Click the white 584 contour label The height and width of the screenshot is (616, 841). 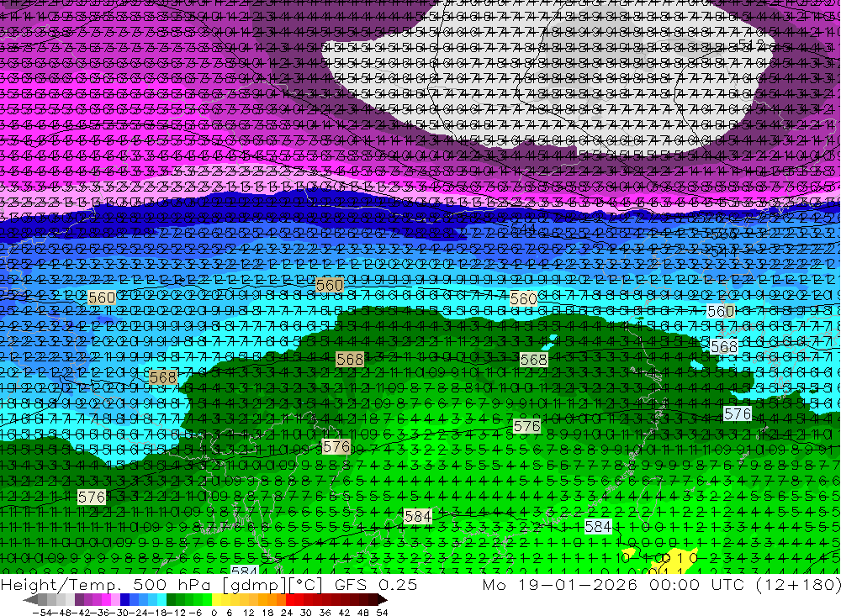(598, 526)
